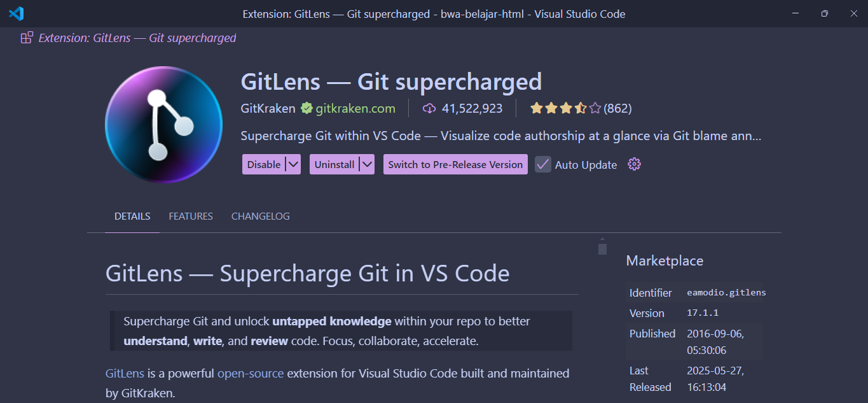Click the extension tab icon beside GitLens title
Image resolution: width=868 pixels, height=403 pixels.
coord(27,38)
